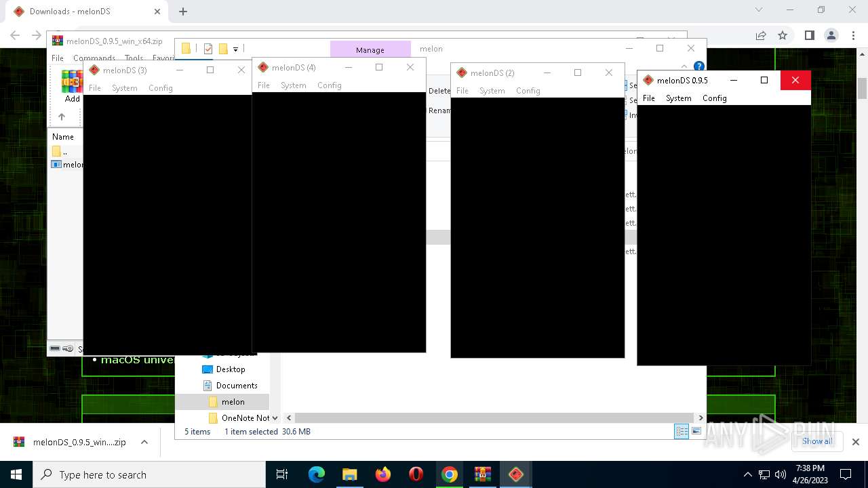The width and height of the screenshot is (868, 488).
Task: Open Chrome tab search dropdown
Action: pos(759,10)
